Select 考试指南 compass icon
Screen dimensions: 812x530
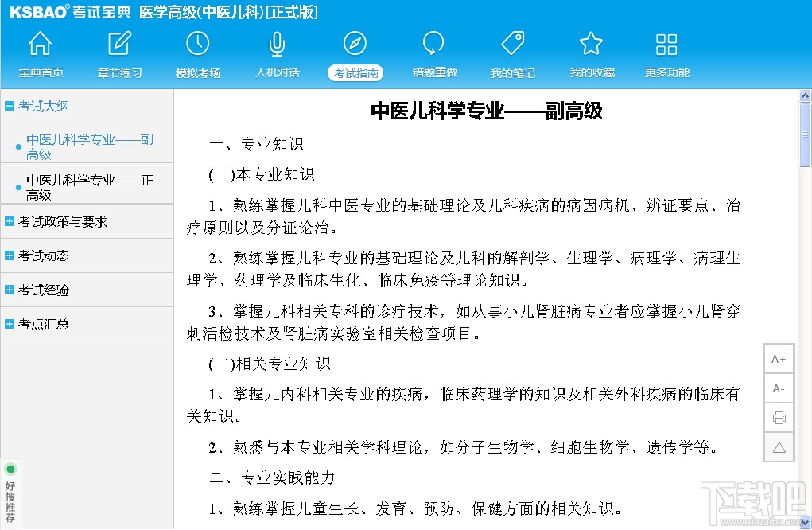[355, 44]
